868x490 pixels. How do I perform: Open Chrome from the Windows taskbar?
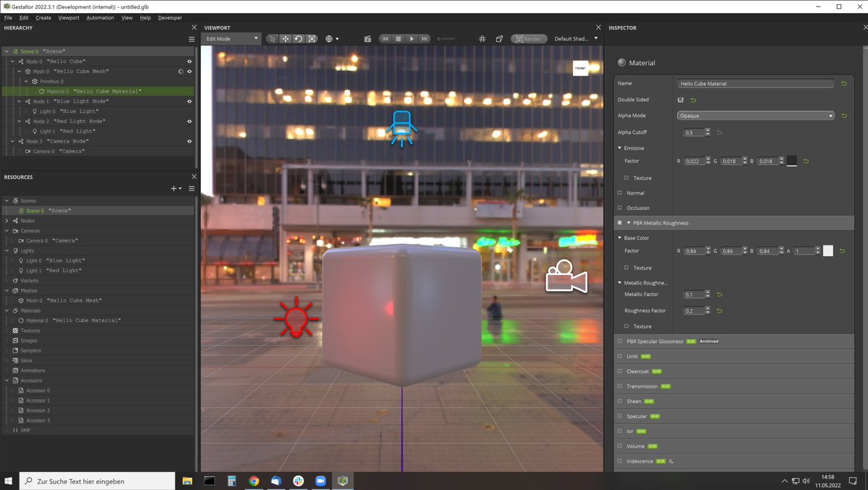(254, 481)
